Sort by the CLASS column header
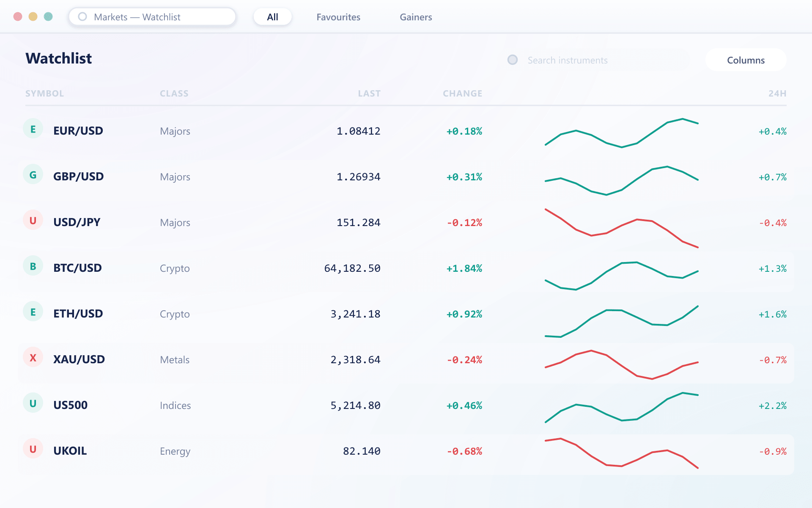The height and width of the screenshot is (508, 812). click(174, 94)
